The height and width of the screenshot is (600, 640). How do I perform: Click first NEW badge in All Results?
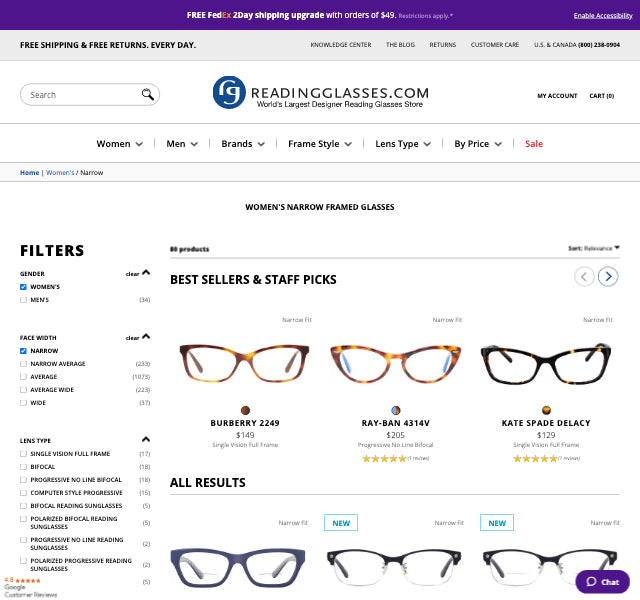coord(341,522)
